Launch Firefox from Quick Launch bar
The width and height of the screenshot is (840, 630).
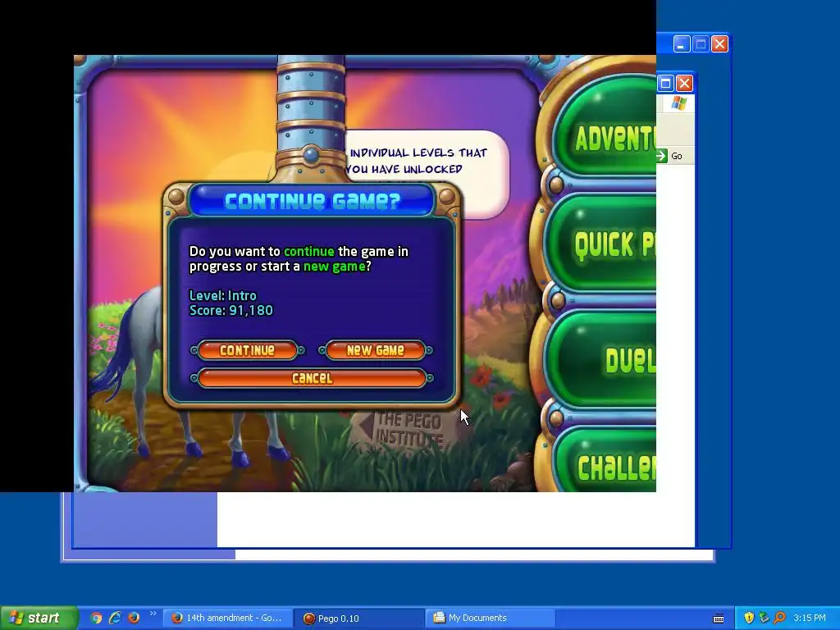(x=134, y=618)
